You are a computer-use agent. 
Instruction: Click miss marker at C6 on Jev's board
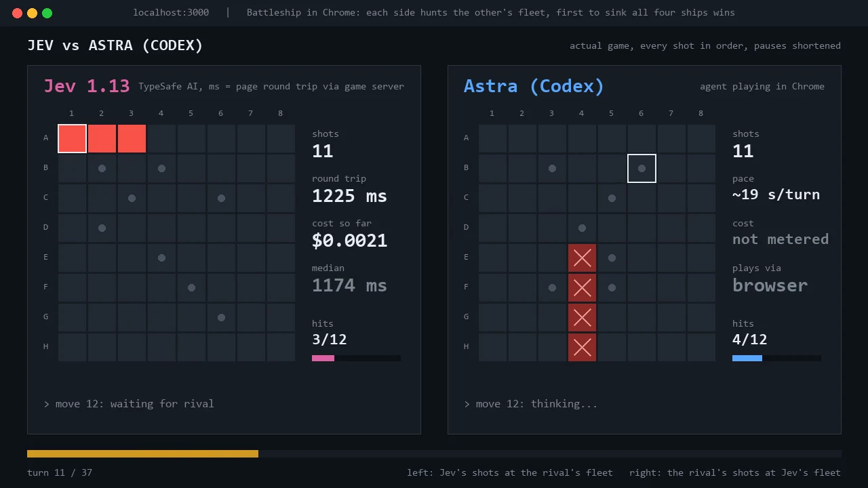click(x=221, y=198)
